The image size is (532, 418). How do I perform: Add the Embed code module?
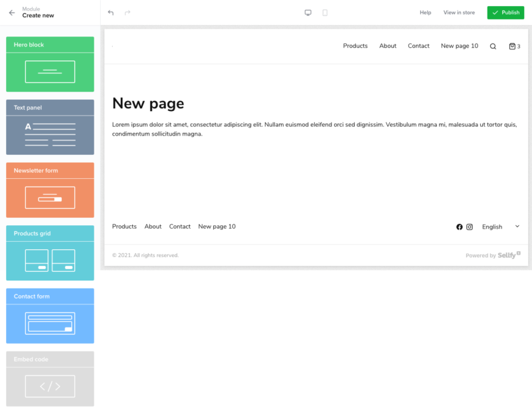coord(50,379)
